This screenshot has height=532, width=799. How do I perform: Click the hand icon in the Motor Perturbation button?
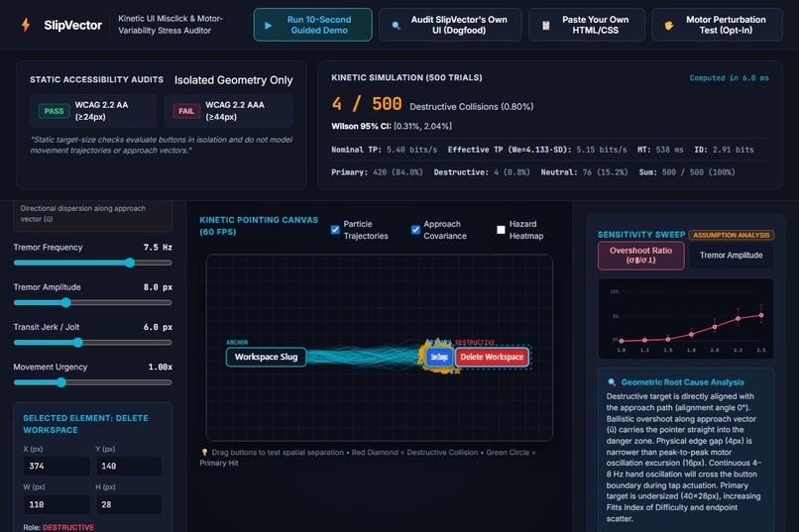[x=669, y=25]
